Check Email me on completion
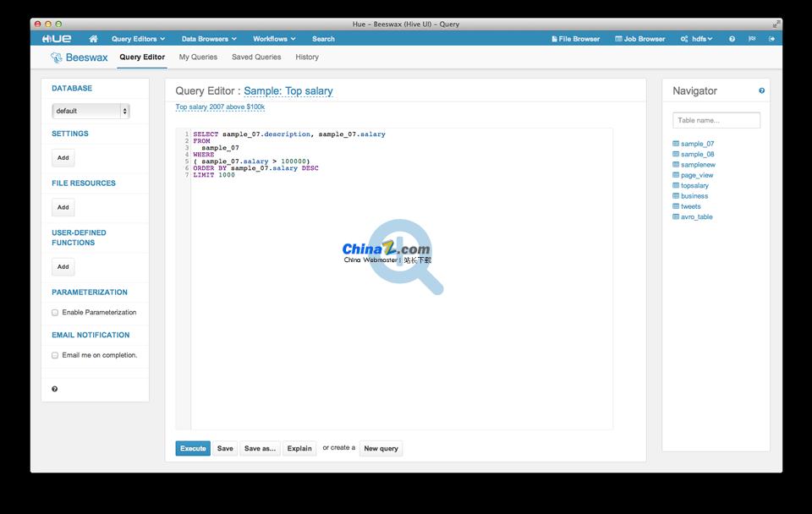 [x=55, y=355]
